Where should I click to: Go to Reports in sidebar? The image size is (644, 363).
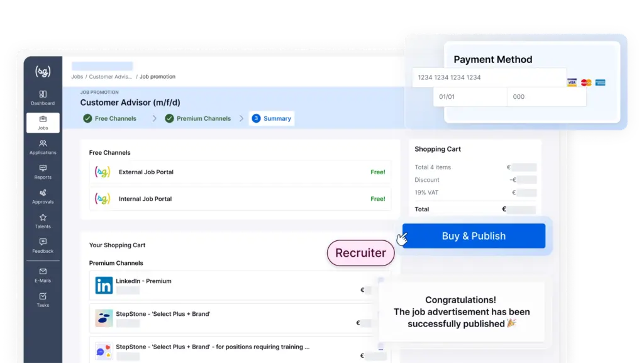(43, 168)
